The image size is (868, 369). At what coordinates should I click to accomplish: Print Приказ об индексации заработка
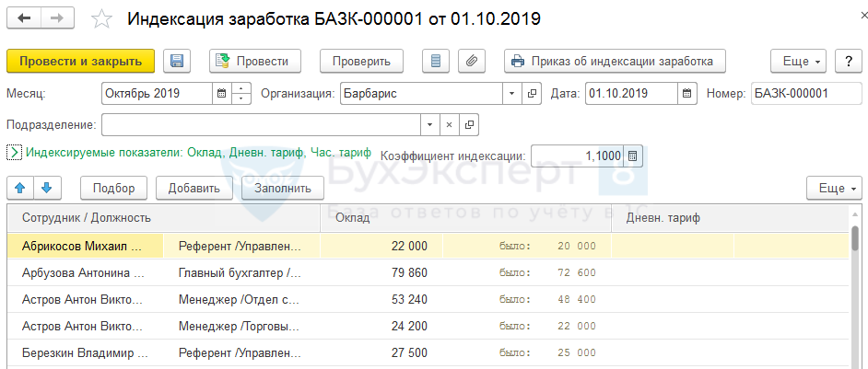(615, 62)
